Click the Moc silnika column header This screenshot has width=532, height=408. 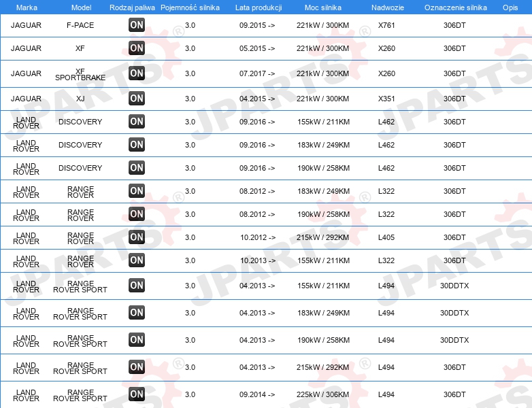point(323,7)
